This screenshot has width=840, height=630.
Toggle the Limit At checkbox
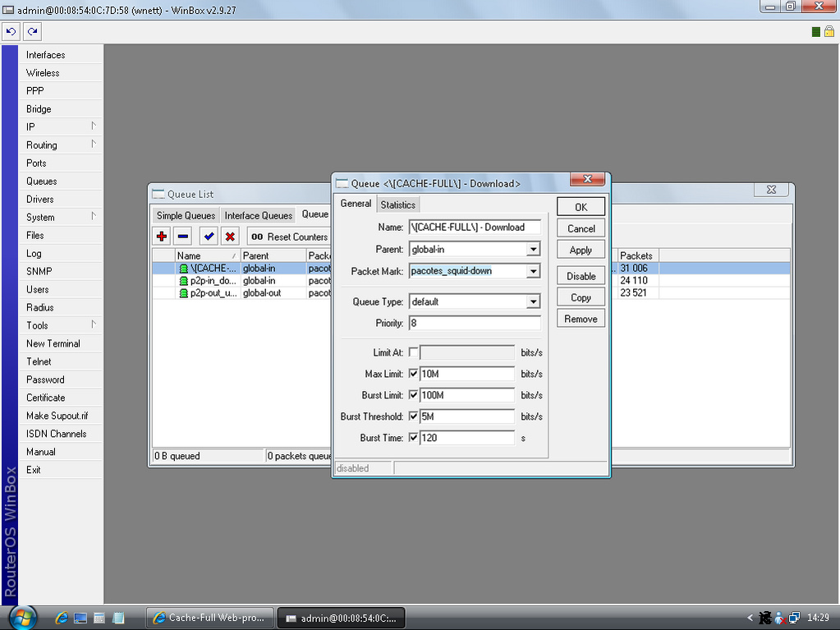pyautogui.click(x=413, y=352)
